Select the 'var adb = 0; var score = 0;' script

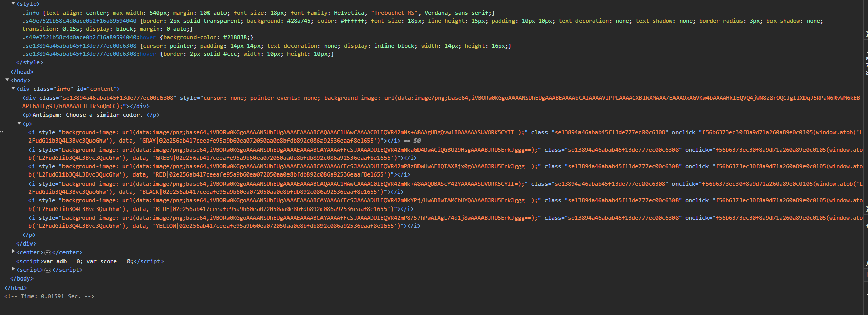90,261
